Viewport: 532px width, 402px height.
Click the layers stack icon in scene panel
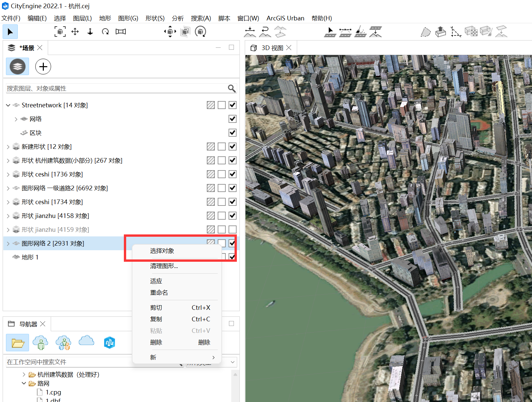(x=17, y=67)
